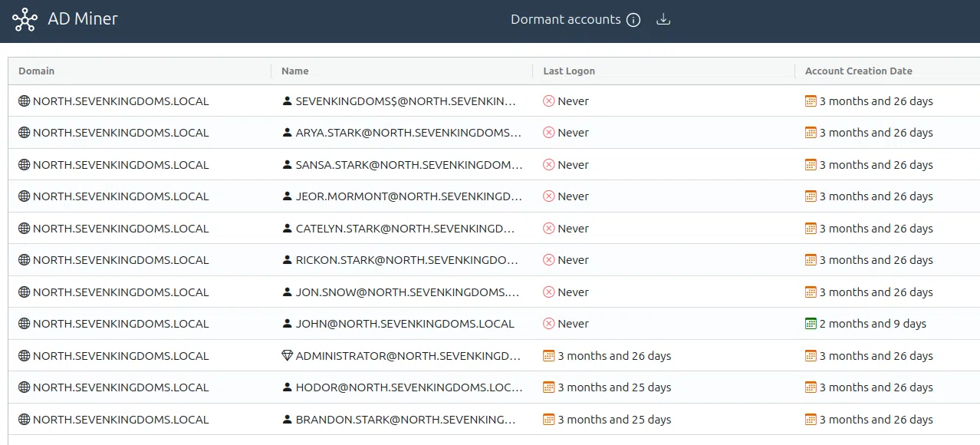Click diamond admin icon beside ADMINISTRATOR
The width and height of the screenshot is (980, 445).
pos(288,355)
